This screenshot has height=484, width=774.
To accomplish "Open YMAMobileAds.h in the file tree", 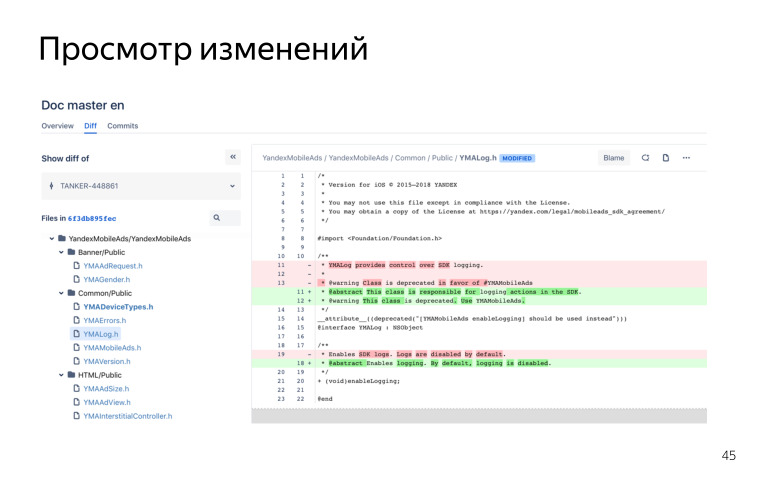I will (x=112, y=348).
